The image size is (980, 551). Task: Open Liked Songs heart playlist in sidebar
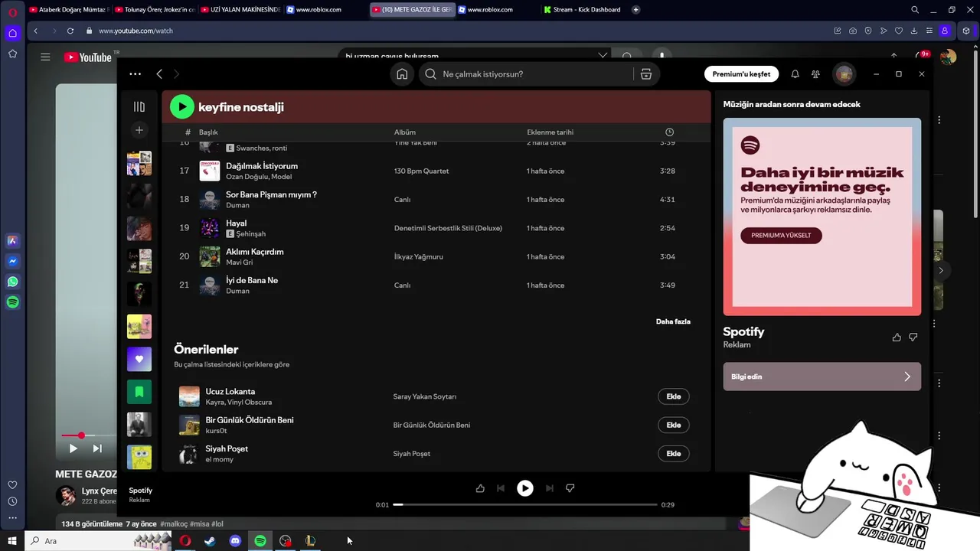click(x=139, y=359)
